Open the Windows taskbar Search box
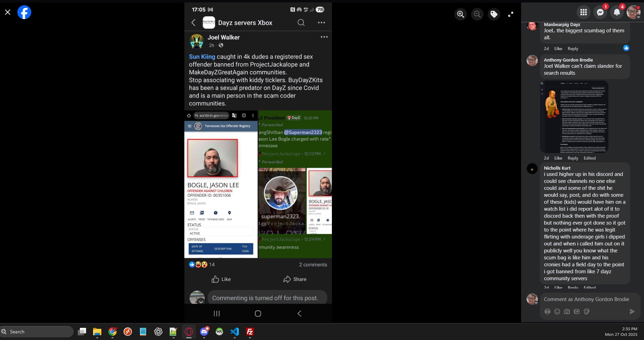This screenshot has width=644, height=340. (x=37, y=332)
